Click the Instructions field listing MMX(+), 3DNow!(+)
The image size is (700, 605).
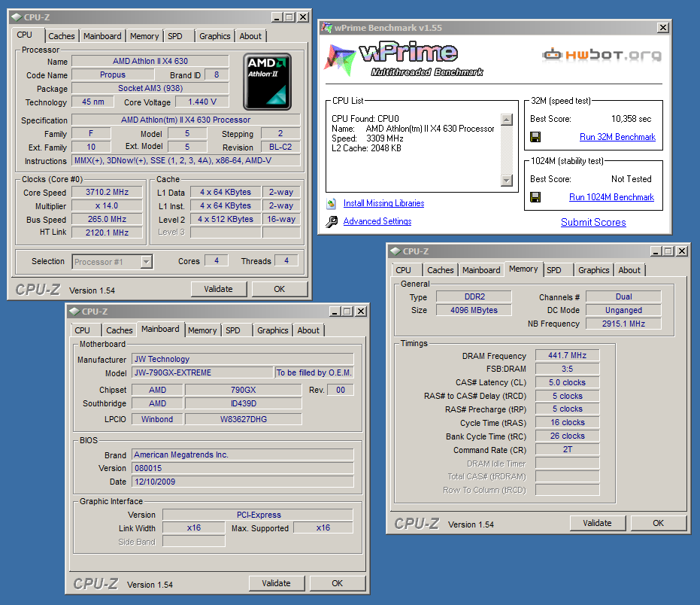[186, 160]
